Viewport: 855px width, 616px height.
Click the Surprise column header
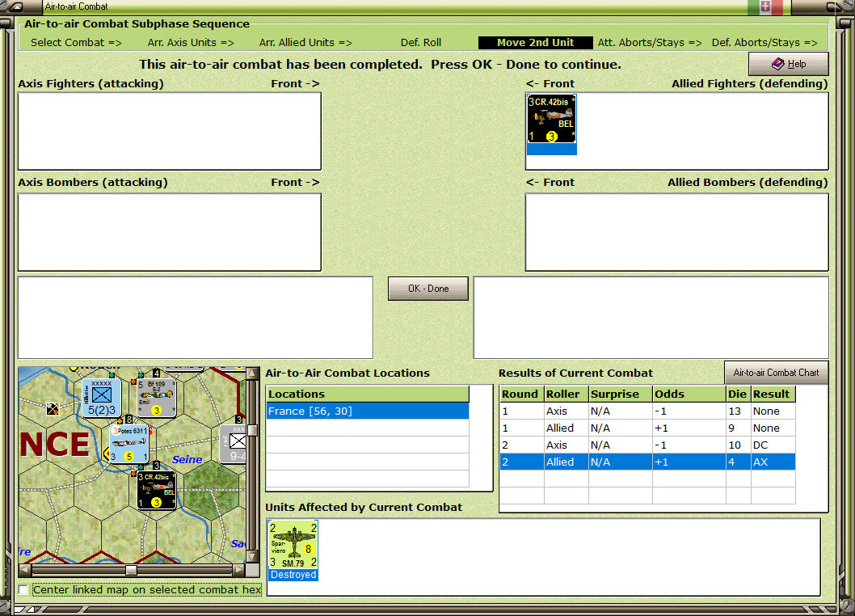621,394
